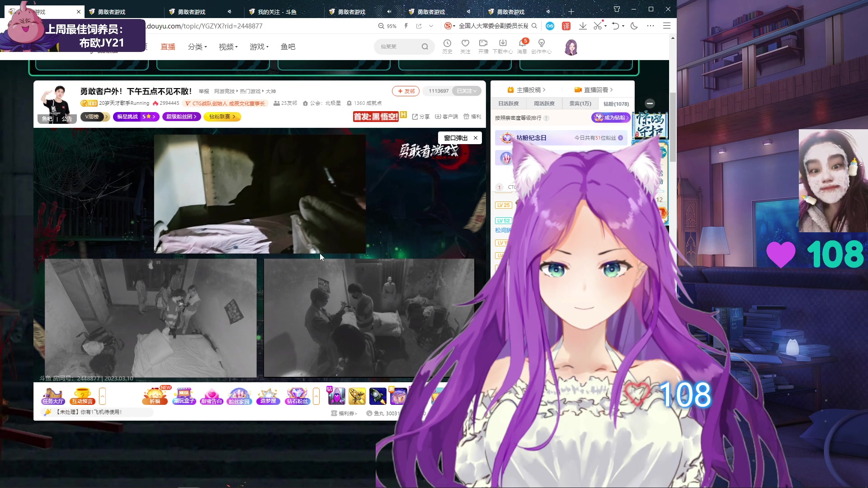This screenshot has width=868, height=488.
Task: Open the 创作中心 lightbulb icon
Action: coord(541,46)
